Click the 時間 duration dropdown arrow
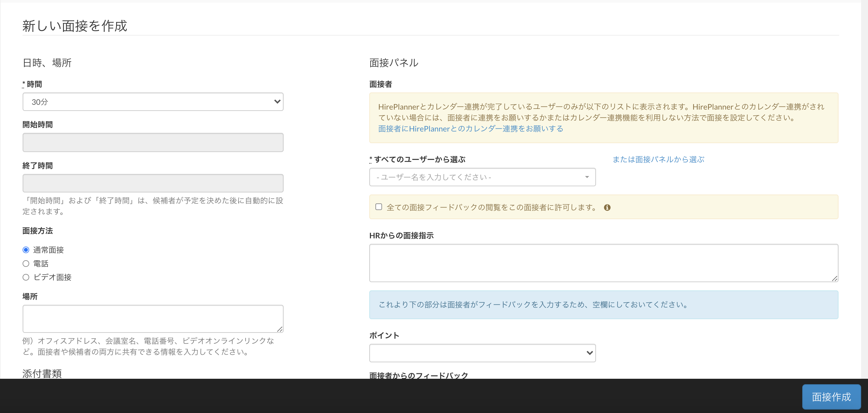Image resolution: width=868 pixels, height=413 pixels. click(x=277, y=102)
